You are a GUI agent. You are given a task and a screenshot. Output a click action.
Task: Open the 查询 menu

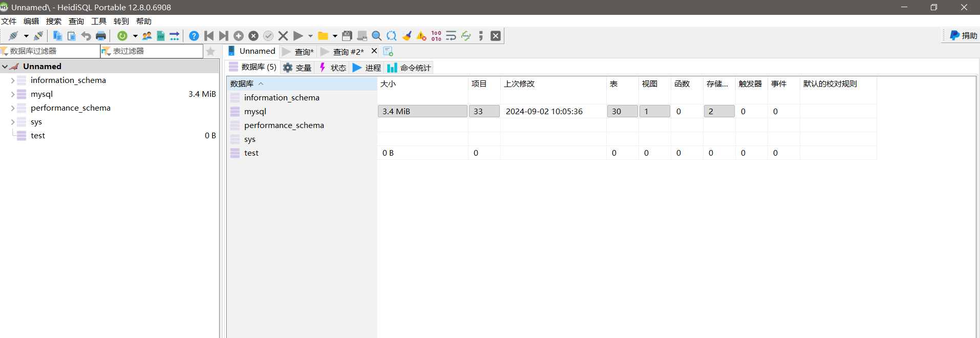click(76, 21)
